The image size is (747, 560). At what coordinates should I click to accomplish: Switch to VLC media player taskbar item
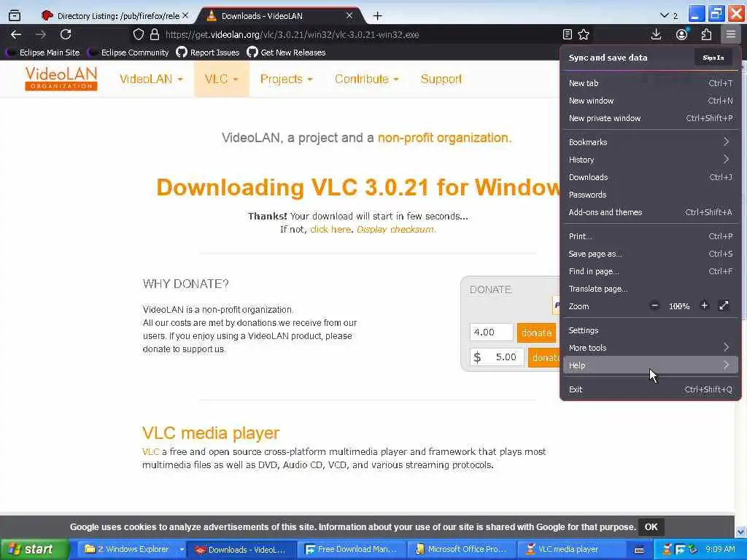point(572,550)
